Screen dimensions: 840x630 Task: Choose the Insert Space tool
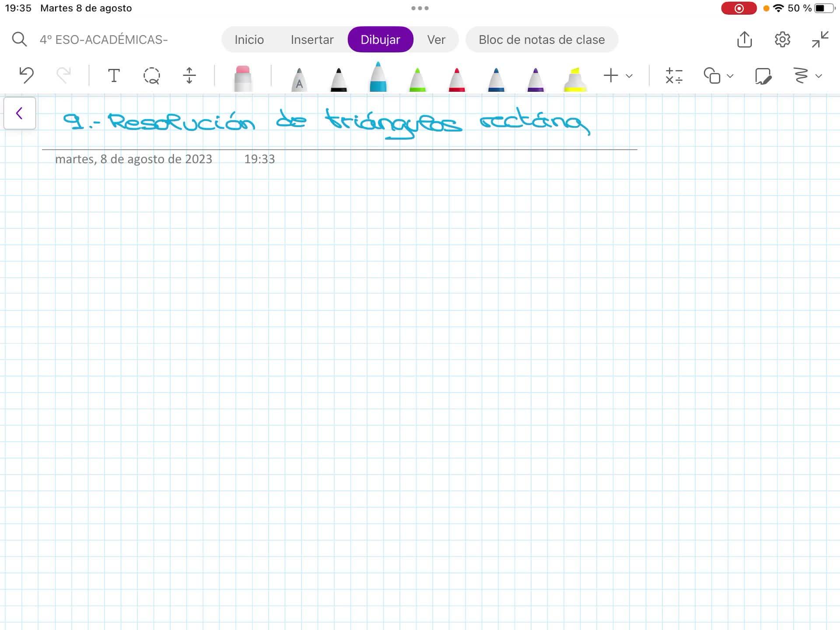click(189, 76)
